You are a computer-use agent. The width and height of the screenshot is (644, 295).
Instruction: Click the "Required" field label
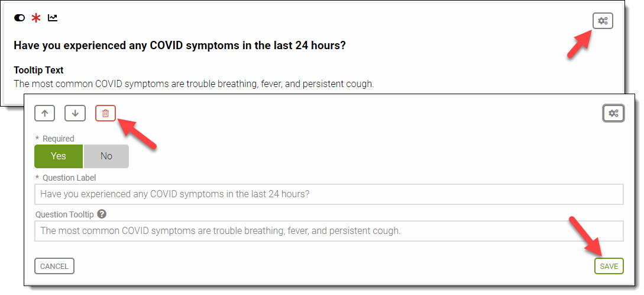click(x=58, y=139)
